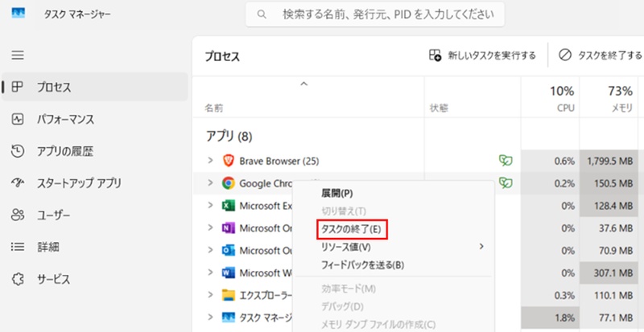Click the Task Manager app icon in title bar
The height and width of the screenshot is (332, 644).
19,14
